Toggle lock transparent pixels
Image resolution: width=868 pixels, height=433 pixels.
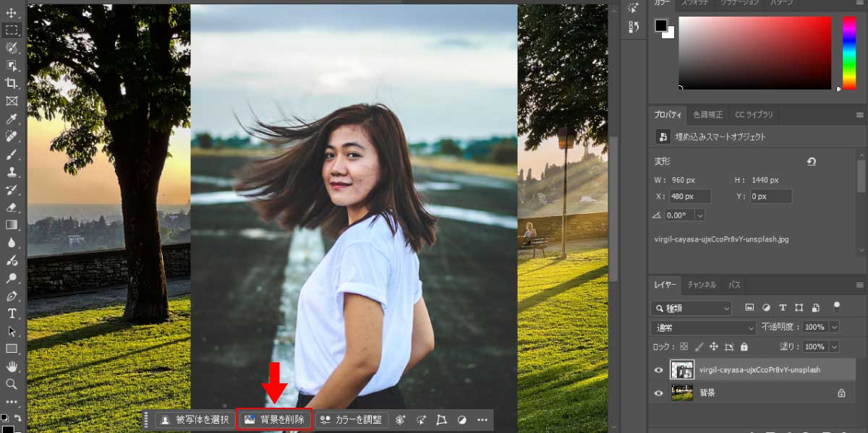pyautogui.click(x=684, y=347)
